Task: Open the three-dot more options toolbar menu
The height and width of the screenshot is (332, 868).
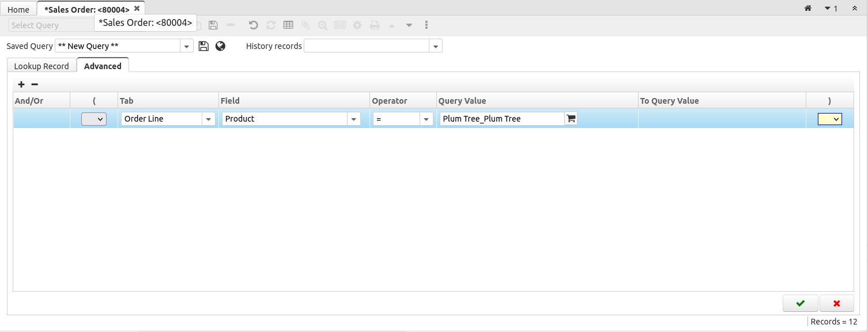Action: (x=427, y=25)
